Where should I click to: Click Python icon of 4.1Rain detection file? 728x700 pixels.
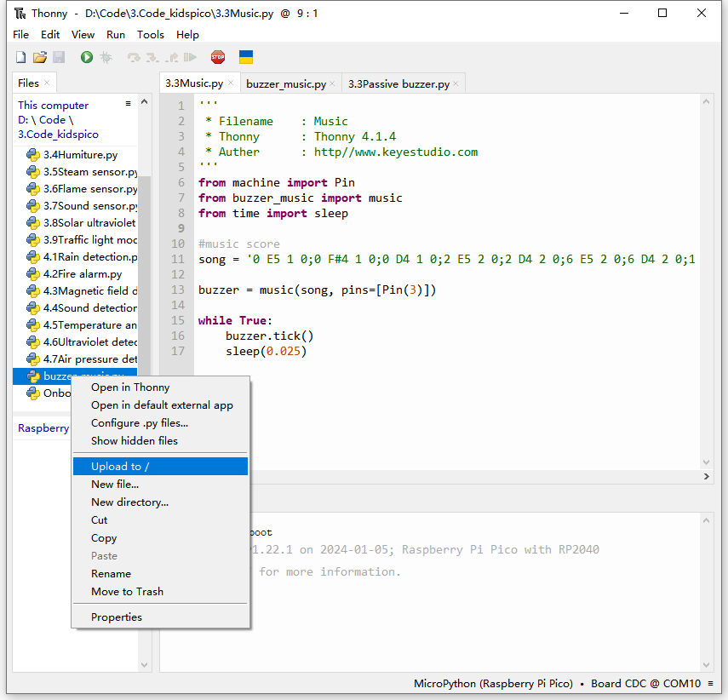tap(33, 257)
